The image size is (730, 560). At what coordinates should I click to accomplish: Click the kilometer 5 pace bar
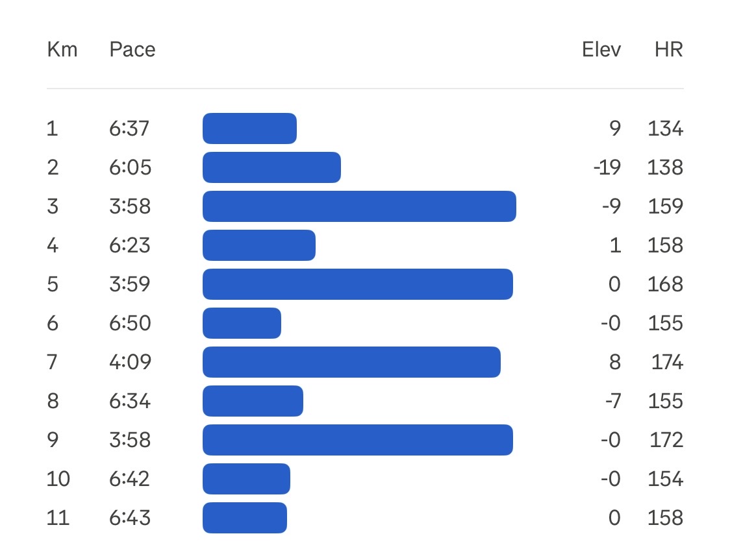point(358,284)
